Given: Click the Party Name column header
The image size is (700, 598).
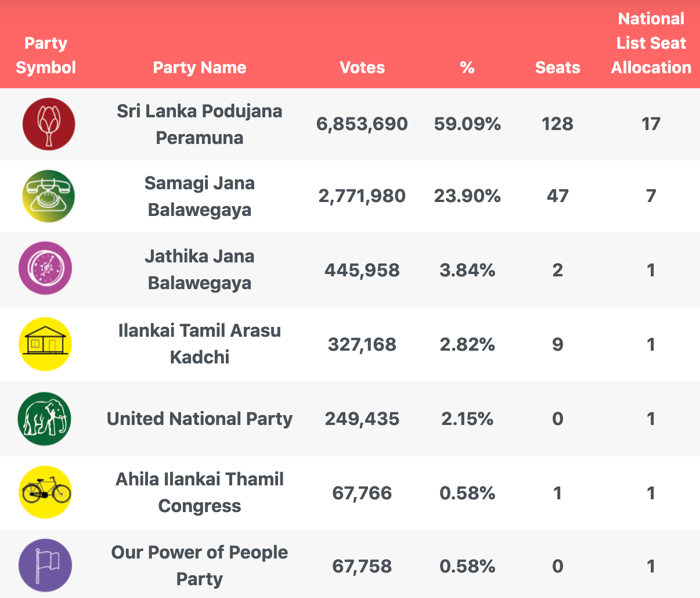Looking at the screenshot, I should [200, 67].
